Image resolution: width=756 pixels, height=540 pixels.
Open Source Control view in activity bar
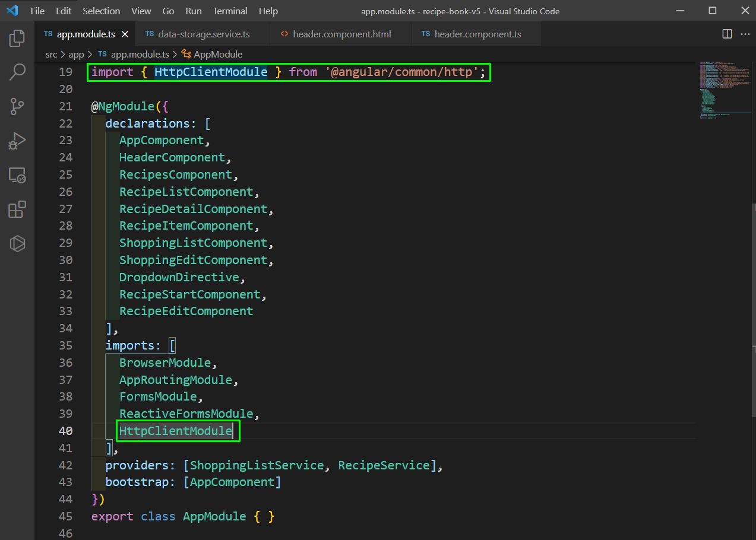17,107
